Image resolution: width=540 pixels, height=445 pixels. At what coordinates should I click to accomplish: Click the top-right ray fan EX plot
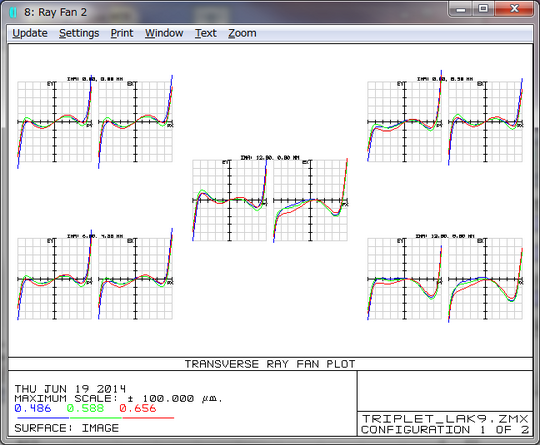(486, 122)
